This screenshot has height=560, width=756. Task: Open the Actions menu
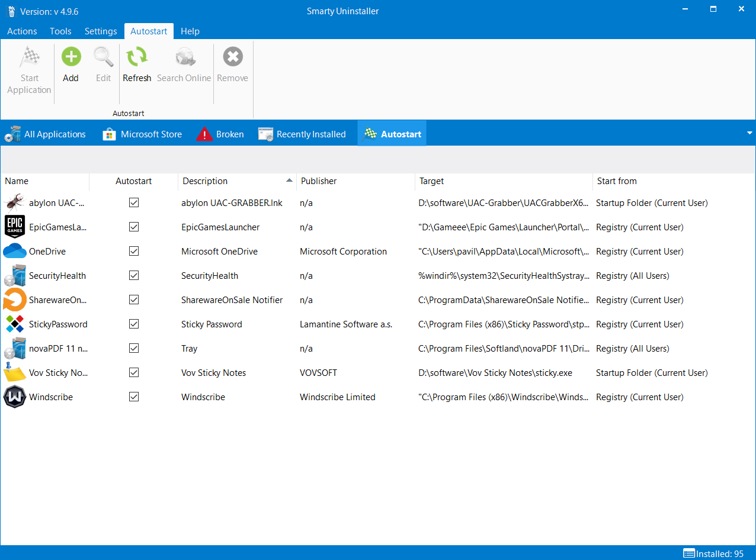coord(22,31)
